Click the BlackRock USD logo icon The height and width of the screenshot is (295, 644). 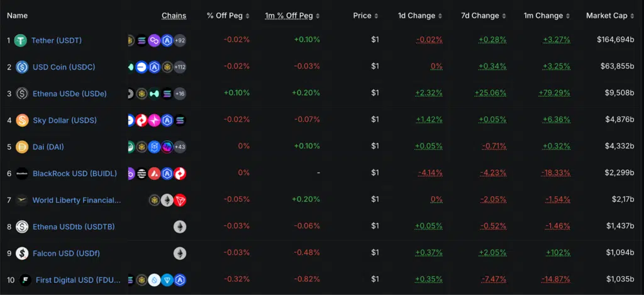coord(22,173)
